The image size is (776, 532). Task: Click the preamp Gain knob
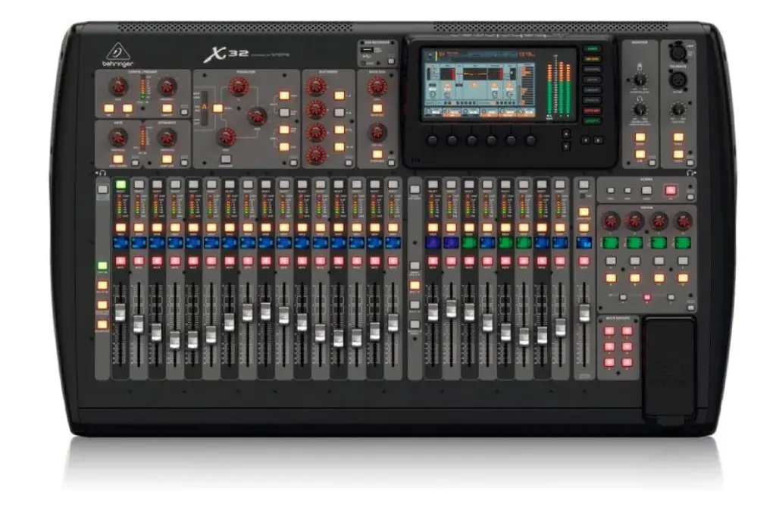[x=117, y=86]
